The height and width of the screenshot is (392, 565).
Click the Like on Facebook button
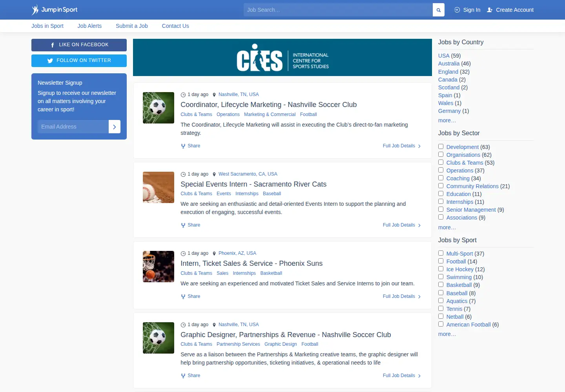(79, 45)
